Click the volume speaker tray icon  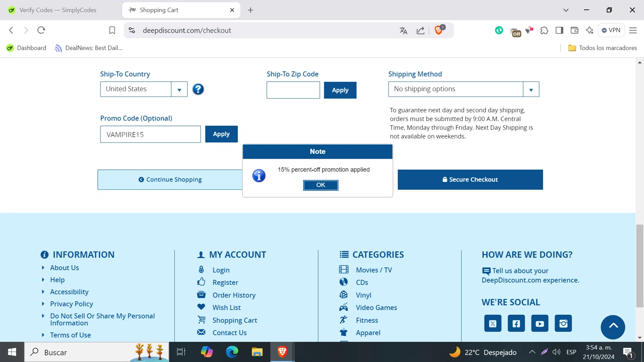coord(556,352)
